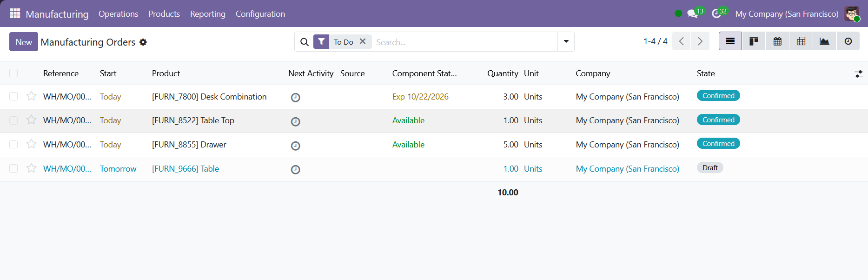Star the Drawer order as favorite
This screenshot has width=868, height=280.
pyautogui.click(x=31, y=144)
